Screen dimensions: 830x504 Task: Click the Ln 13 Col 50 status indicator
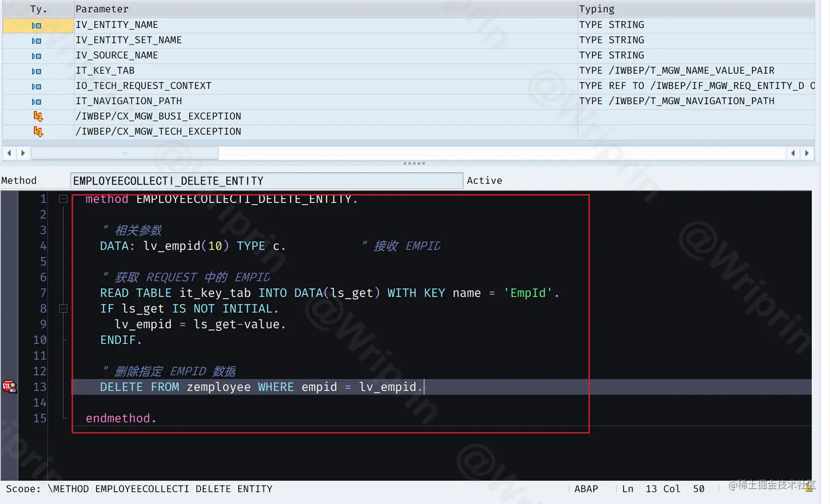pyautogui.click(x=663, y=489)
